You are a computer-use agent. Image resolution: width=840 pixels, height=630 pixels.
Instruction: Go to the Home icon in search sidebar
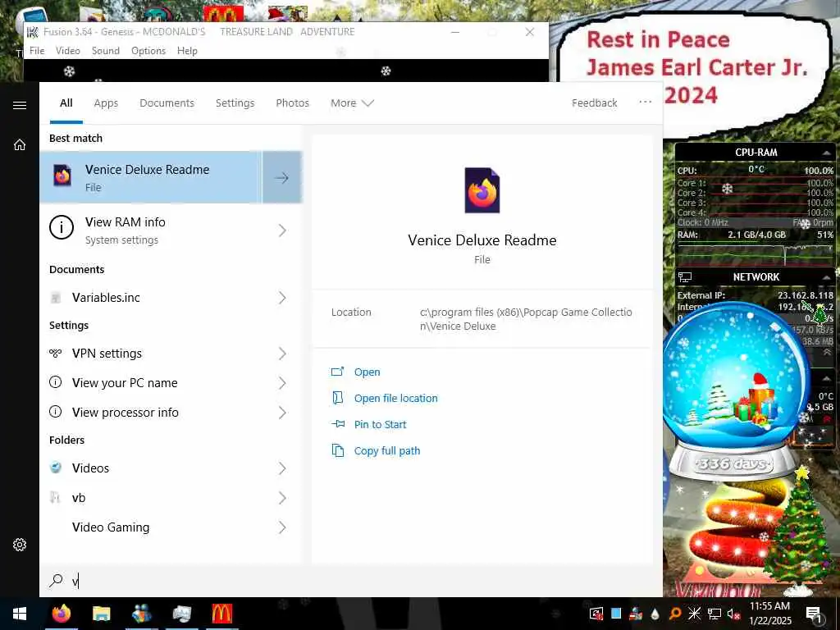[20, 144]
